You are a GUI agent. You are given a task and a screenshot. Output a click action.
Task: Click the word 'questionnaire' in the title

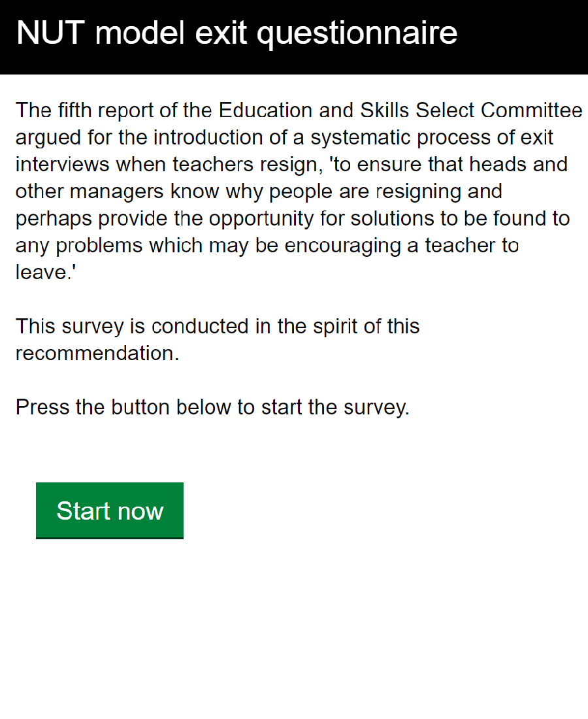coord(357,34)
